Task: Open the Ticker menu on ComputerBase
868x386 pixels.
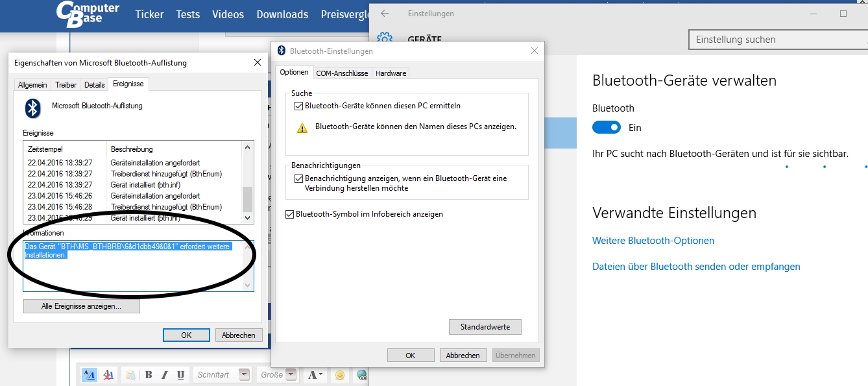Action: pos(149,14)
